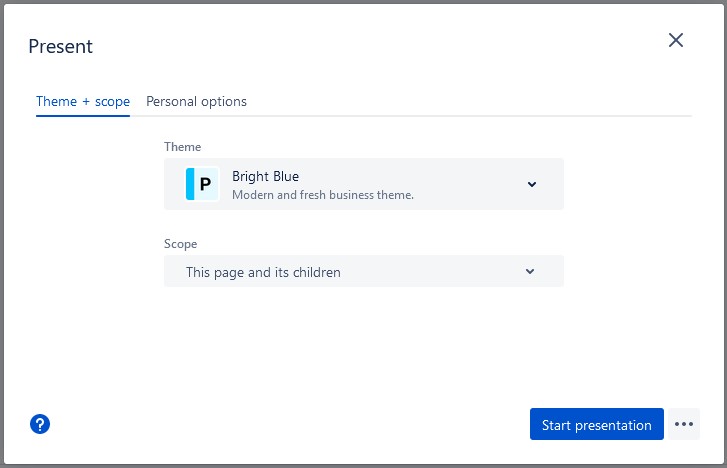
Task: Select the Theme + scope tab
Action: [83, 101]
